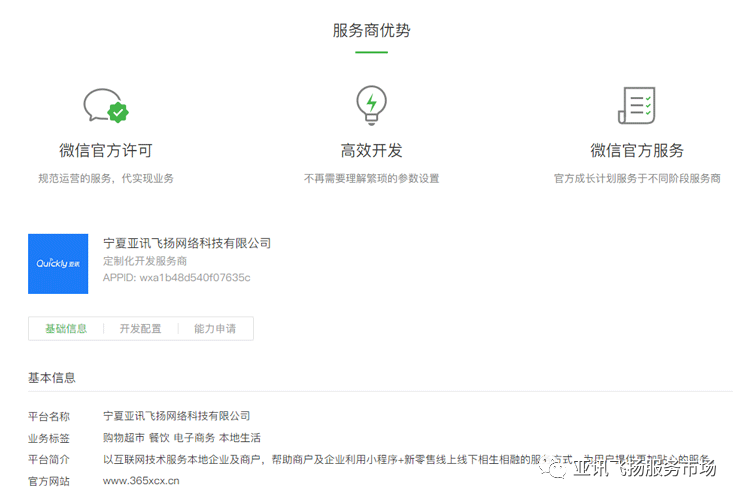Click the official service document checklist icon
This screenshot has height=500, width=740.
(x=637, y=105)
